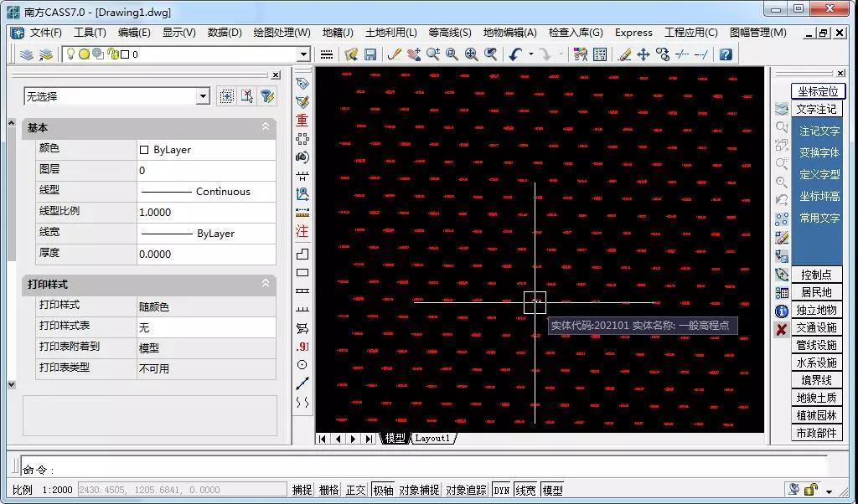
Task: Click the blue help question mark icon
Action: click(726, 54)
